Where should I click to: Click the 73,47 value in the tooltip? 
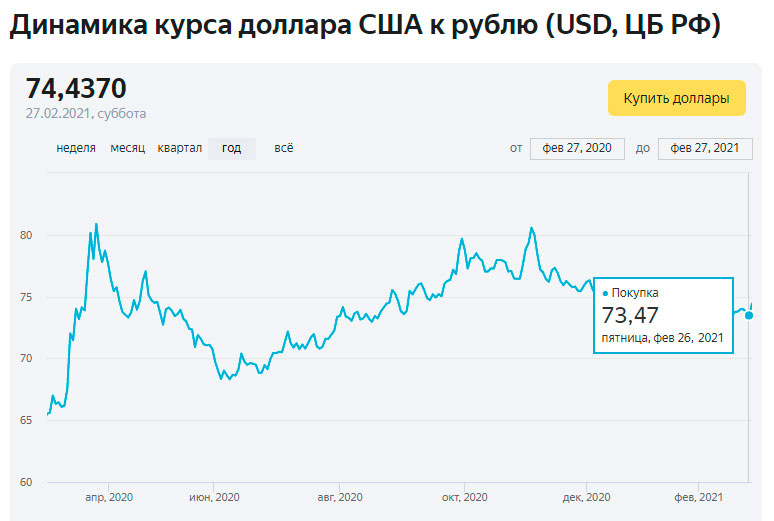coord(630,316)
